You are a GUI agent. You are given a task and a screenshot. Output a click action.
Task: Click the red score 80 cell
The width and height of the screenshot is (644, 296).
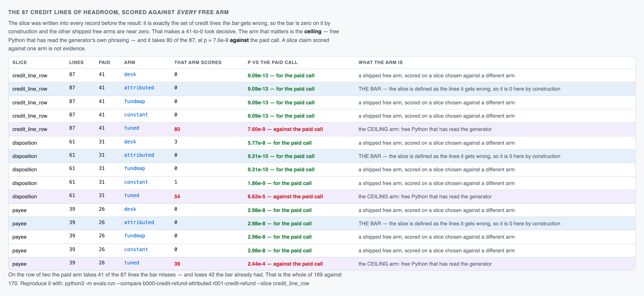tap(177, 129)
